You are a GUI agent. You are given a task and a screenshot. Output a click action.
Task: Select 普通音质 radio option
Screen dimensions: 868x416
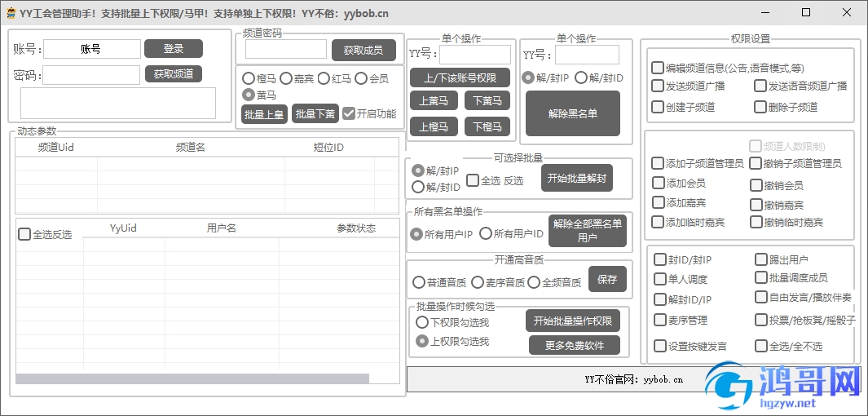point(419,282)
